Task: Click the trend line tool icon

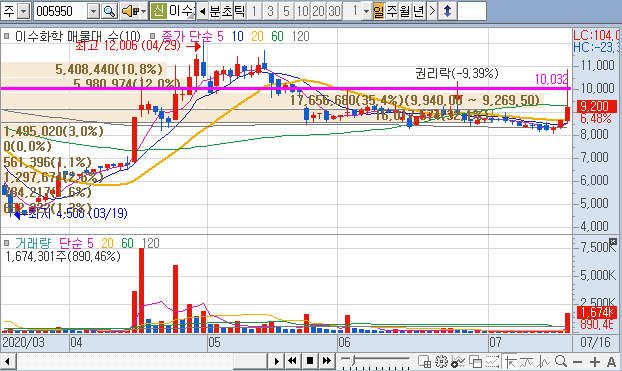Action: coord(526,361)
